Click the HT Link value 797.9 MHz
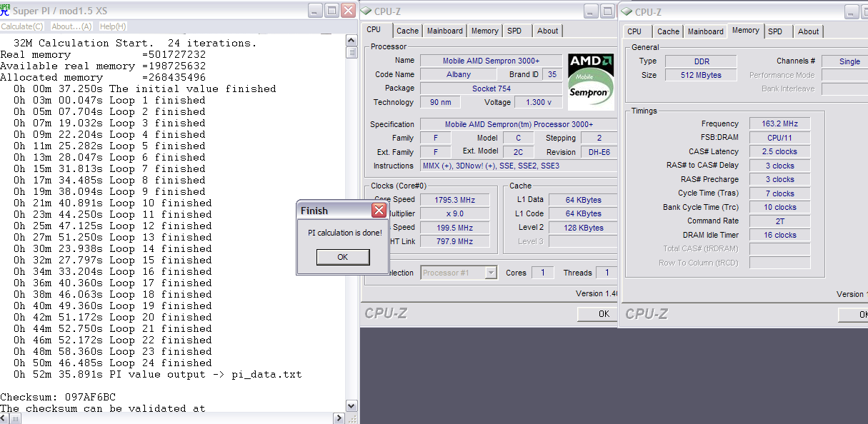This screenshot has width=868, height=424. 455,241
